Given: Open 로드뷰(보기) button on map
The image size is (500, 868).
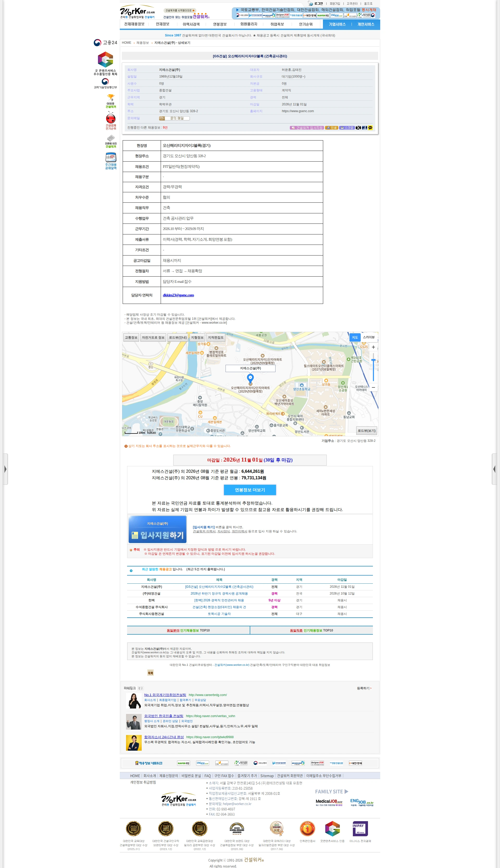Looking at the screenshot, I should pos(366,431).
